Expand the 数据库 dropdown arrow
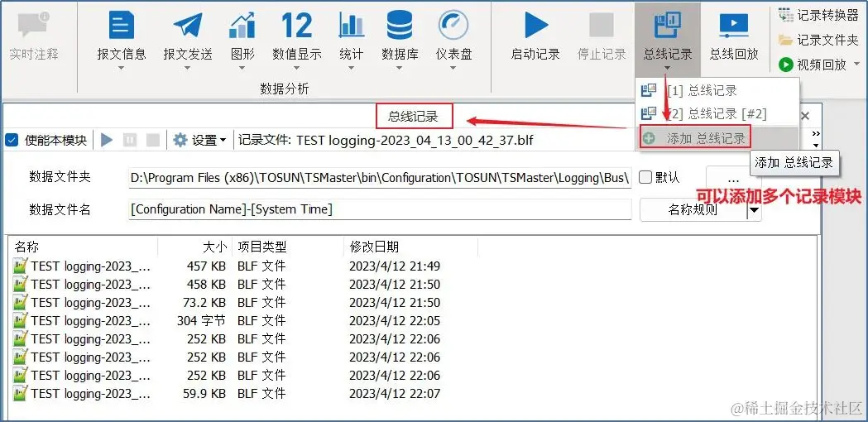The width and height of the screenshot is (868, 422). 399,69
